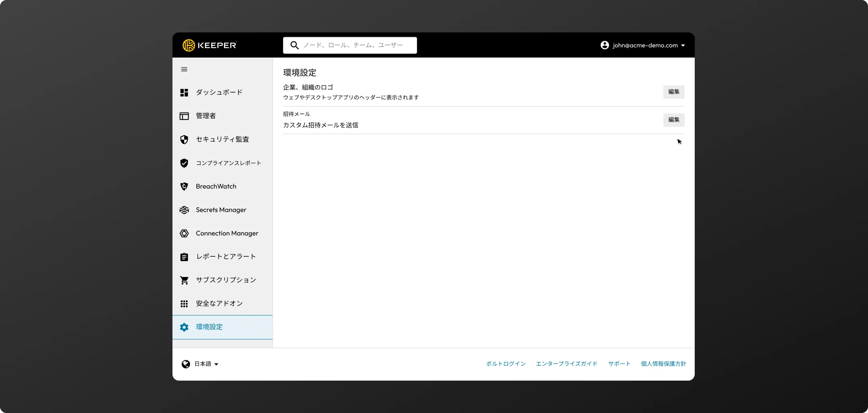Open the サポート link
Image resolution: width=868 pixels, height=413 pixels.
coord(619,364)
